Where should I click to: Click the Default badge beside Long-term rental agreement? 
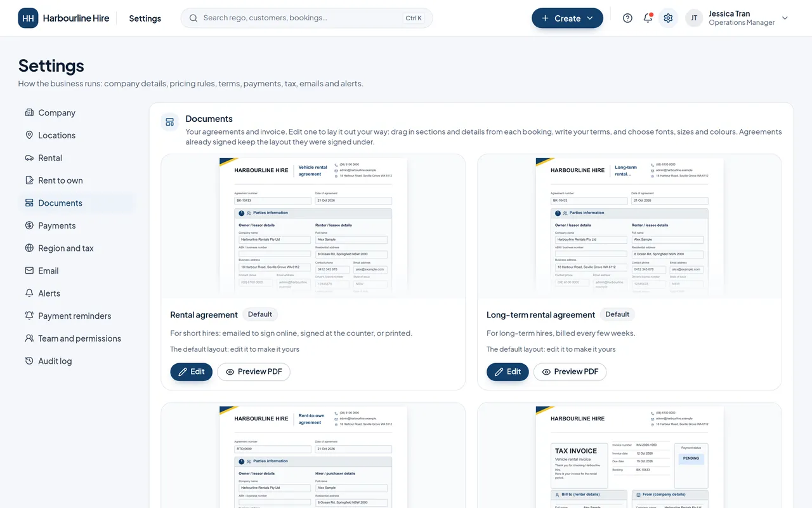pos(617,314)
